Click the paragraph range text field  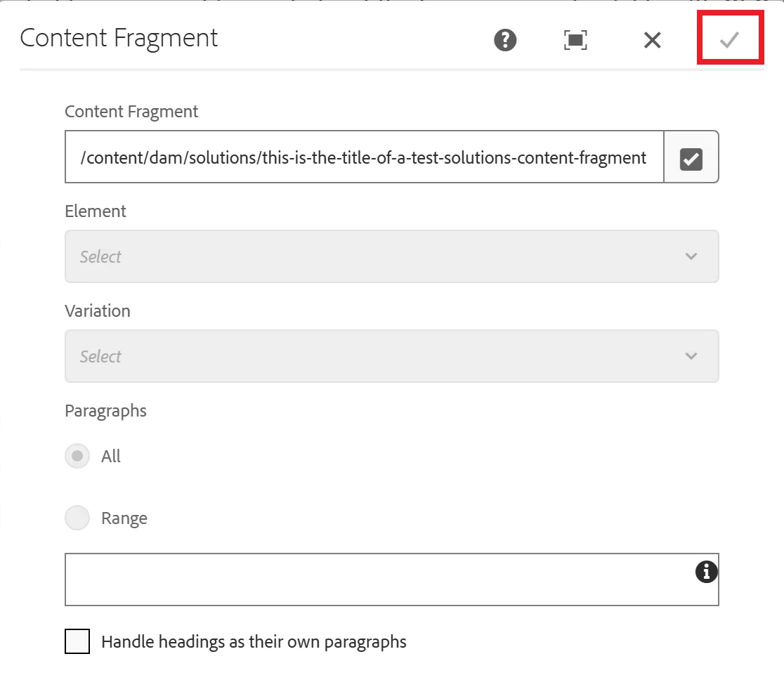click(x=392, y=580)
